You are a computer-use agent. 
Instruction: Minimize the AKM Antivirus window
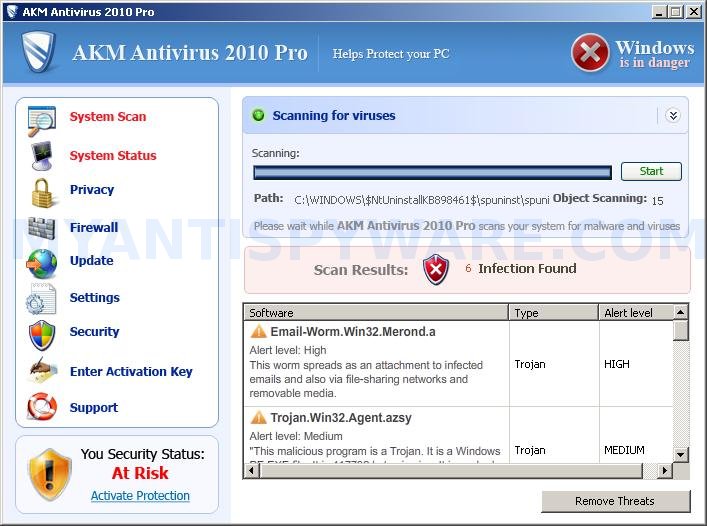[x=660, y=11]
